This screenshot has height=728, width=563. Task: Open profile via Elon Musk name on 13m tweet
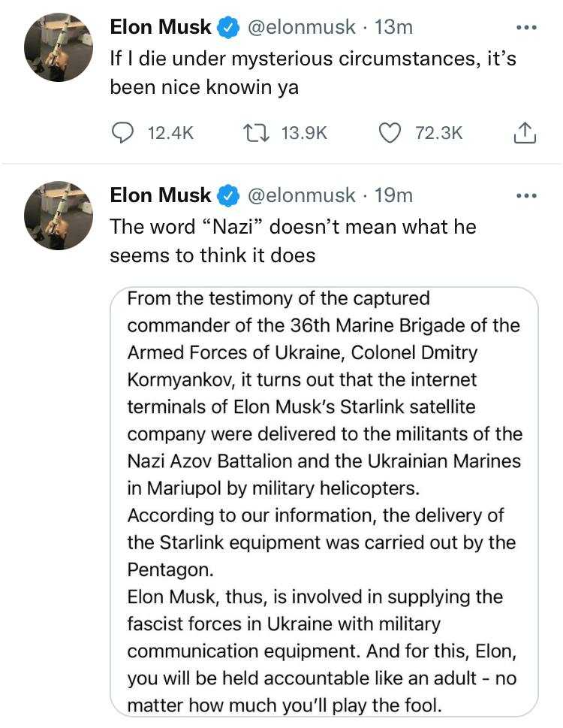161,27
